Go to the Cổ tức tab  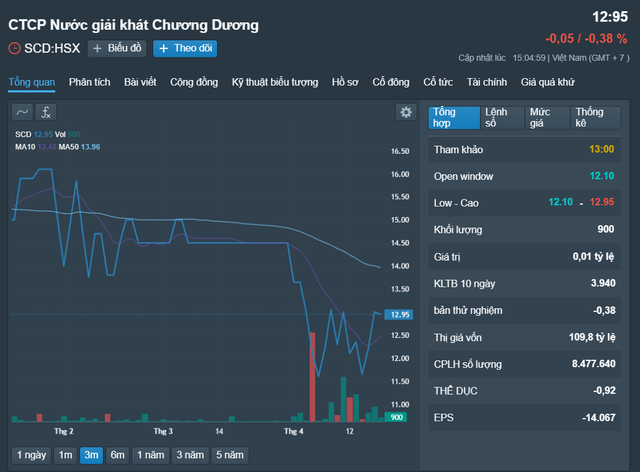pyautogui.click(x=438, y=82)
